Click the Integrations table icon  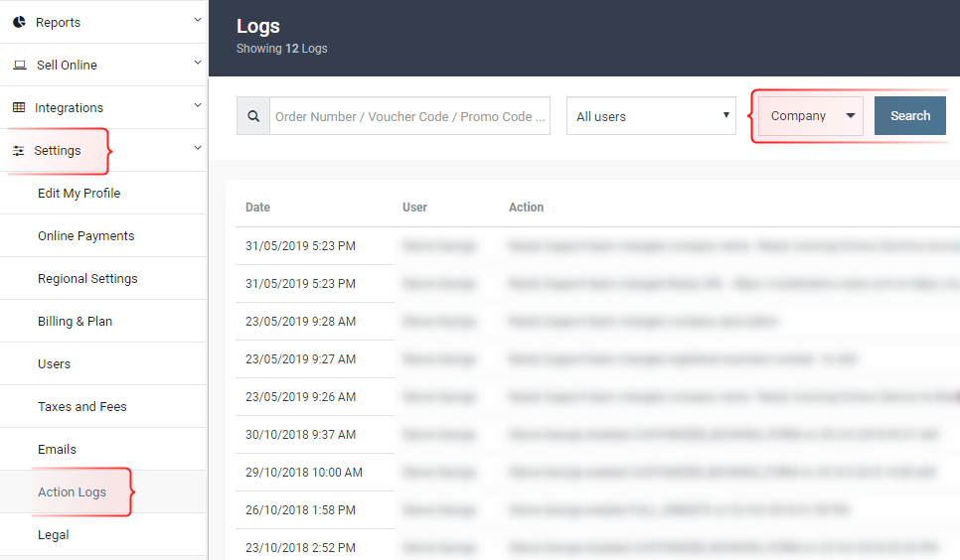click(x=19, y=107)
